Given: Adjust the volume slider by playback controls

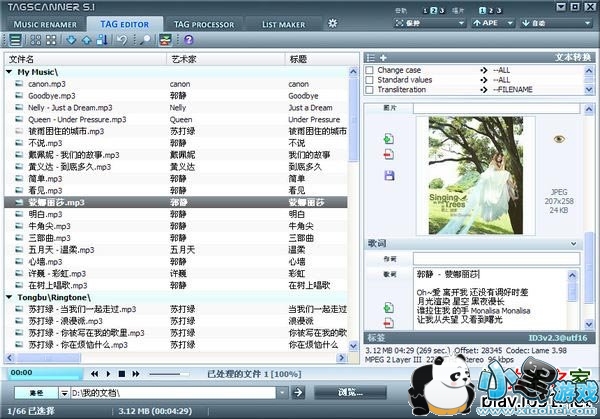Looking at the screenshot, I should tap(169, 373).
